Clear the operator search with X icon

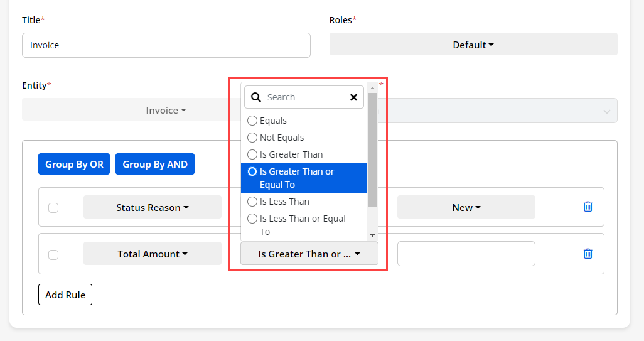[x=353, y=97]
